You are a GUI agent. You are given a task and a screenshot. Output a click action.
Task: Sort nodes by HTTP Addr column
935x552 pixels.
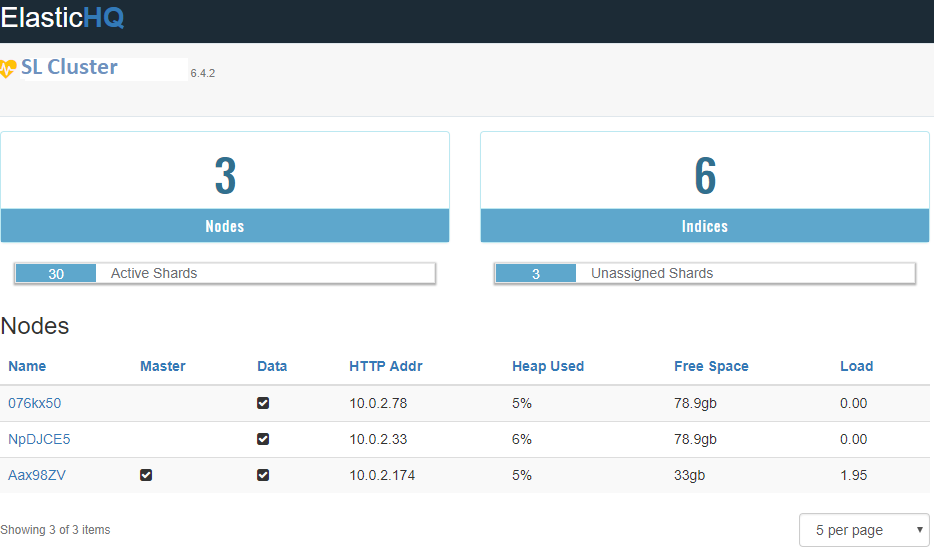[x=385, y=366]
